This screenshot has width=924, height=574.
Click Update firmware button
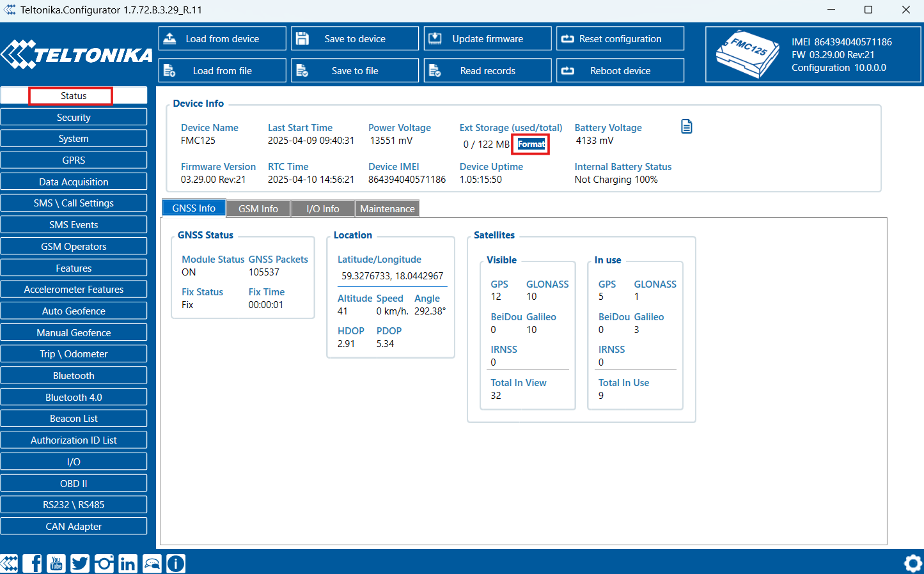(488, 38)
